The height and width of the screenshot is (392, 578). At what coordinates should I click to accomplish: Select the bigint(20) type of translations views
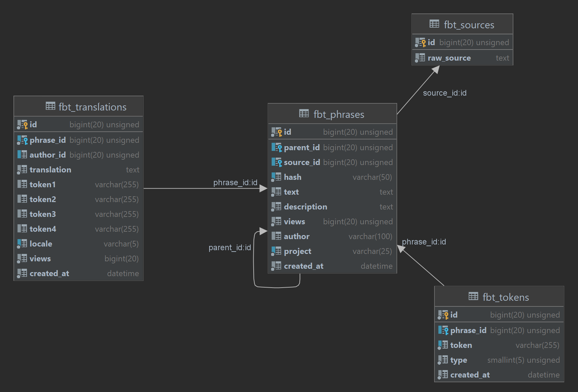point(122,259)
